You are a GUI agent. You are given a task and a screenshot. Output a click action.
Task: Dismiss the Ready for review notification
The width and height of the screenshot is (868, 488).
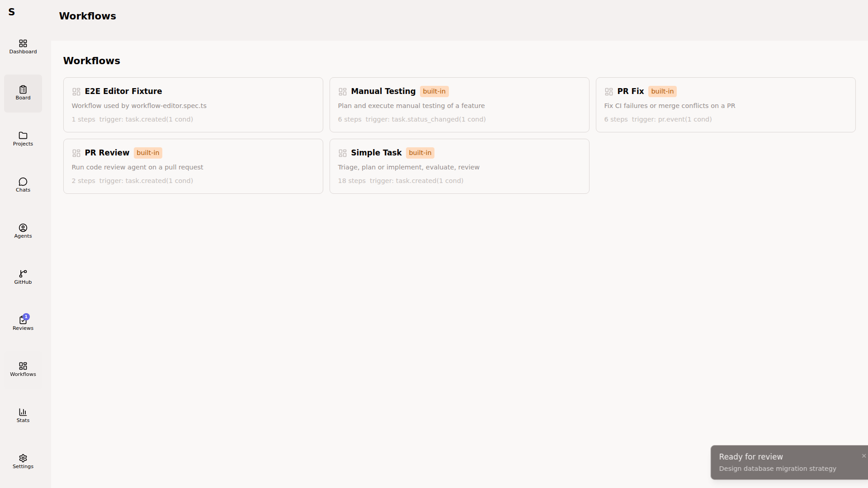[864, 455]
